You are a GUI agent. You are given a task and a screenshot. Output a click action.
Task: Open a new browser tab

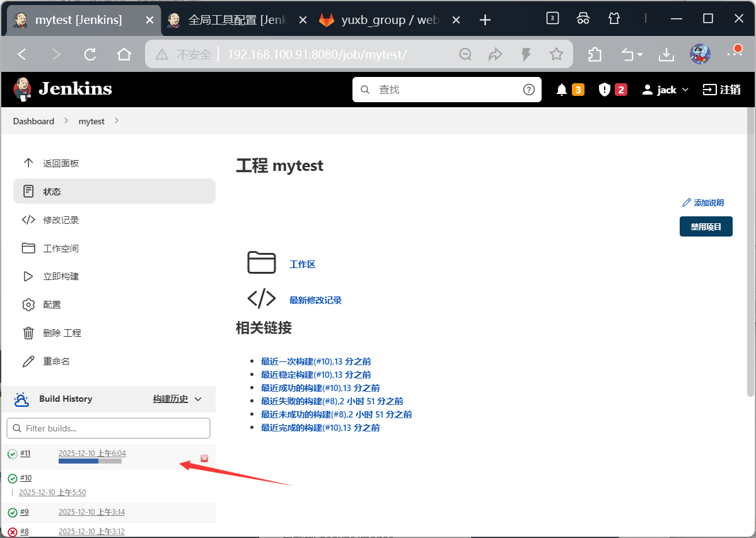pos(485,20)
